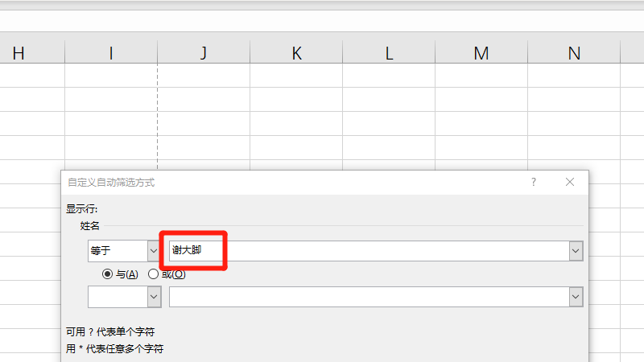Expand the 等于 operator dropdown arrow

pyautogui.click(x=153, y=251)
